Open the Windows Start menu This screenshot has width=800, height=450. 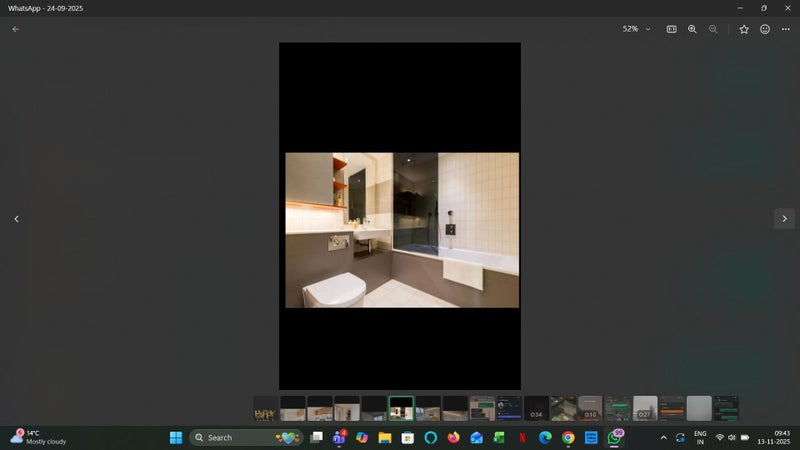pos(176,438)
